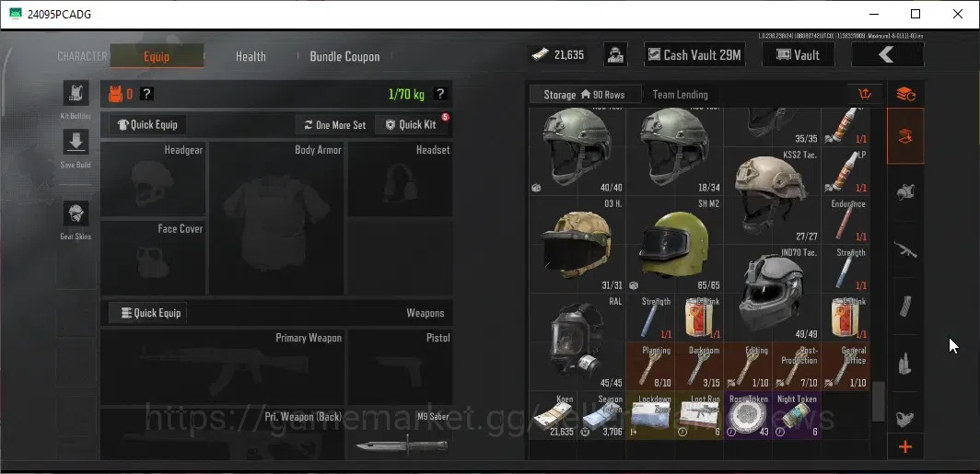Open the Kit Builder icon

(x=76, y=93)
